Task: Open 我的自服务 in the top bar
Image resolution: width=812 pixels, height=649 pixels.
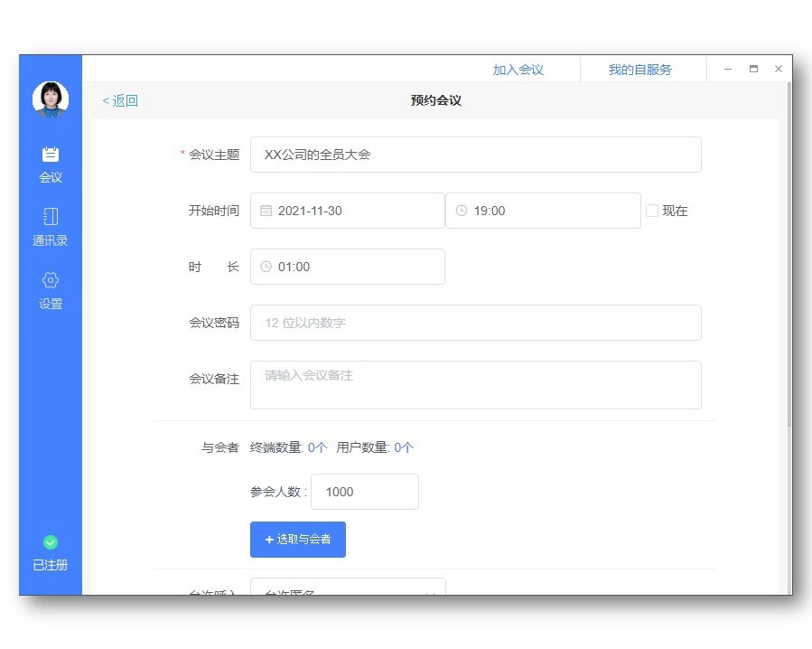Action: 639,70
